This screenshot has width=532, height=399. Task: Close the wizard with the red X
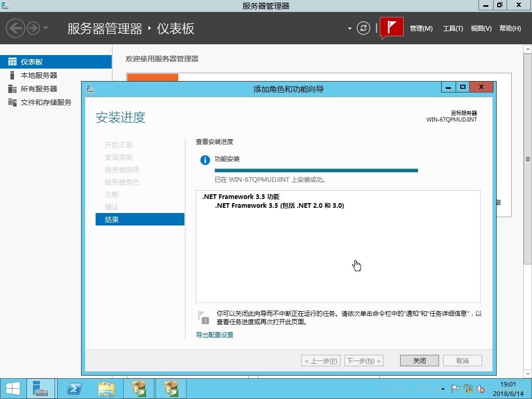[x=482, y=87]
